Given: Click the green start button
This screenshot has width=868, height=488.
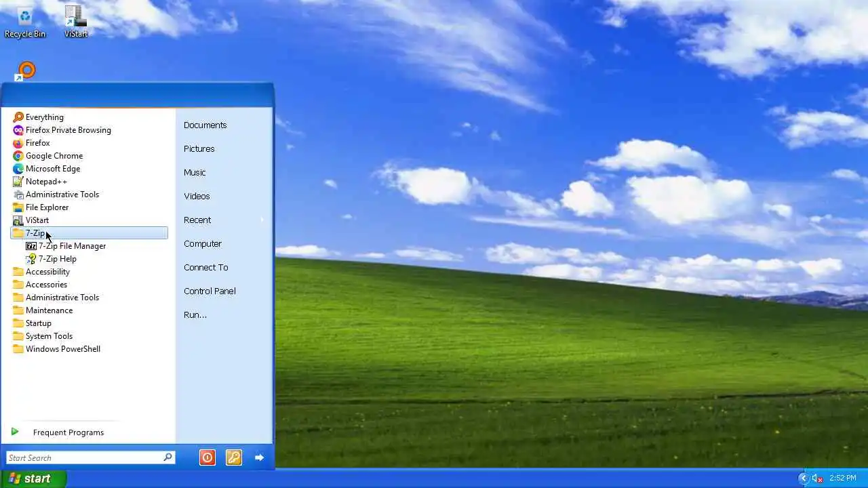Looking at the screenshot, I should pos(33,479).
